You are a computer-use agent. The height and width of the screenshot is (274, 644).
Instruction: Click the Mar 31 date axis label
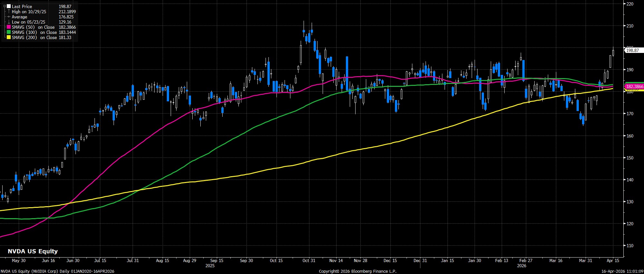[586, 260]
